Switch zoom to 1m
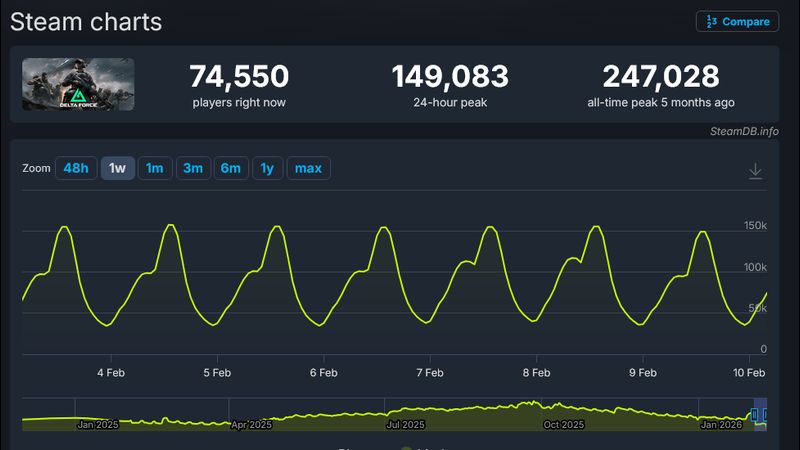 [x=155, y=168]
